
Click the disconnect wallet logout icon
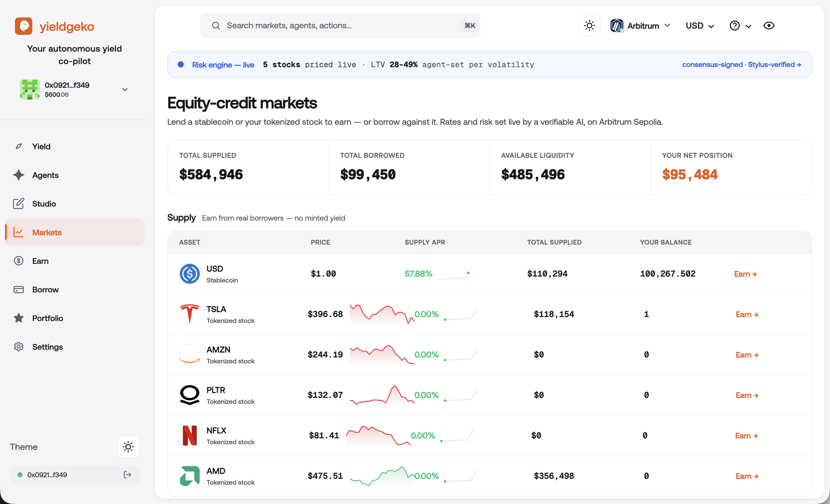point(127,475)
